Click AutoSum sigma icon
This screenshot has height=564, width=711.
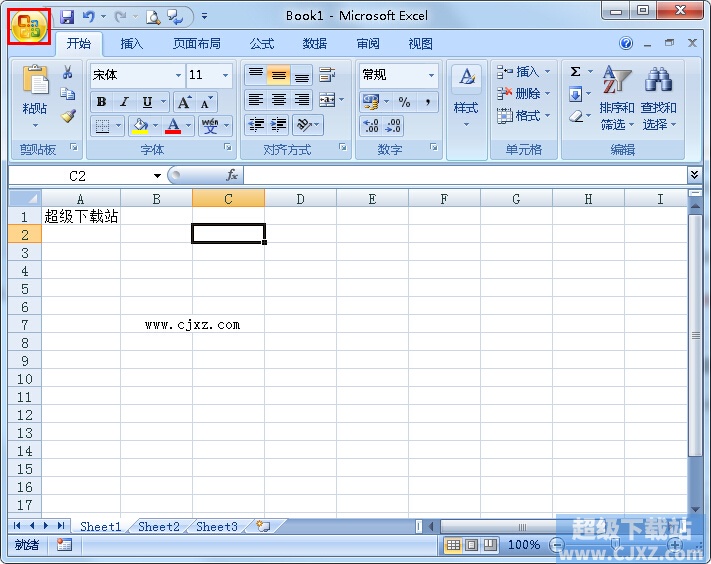pyautogui.click(x=575, y=72)
